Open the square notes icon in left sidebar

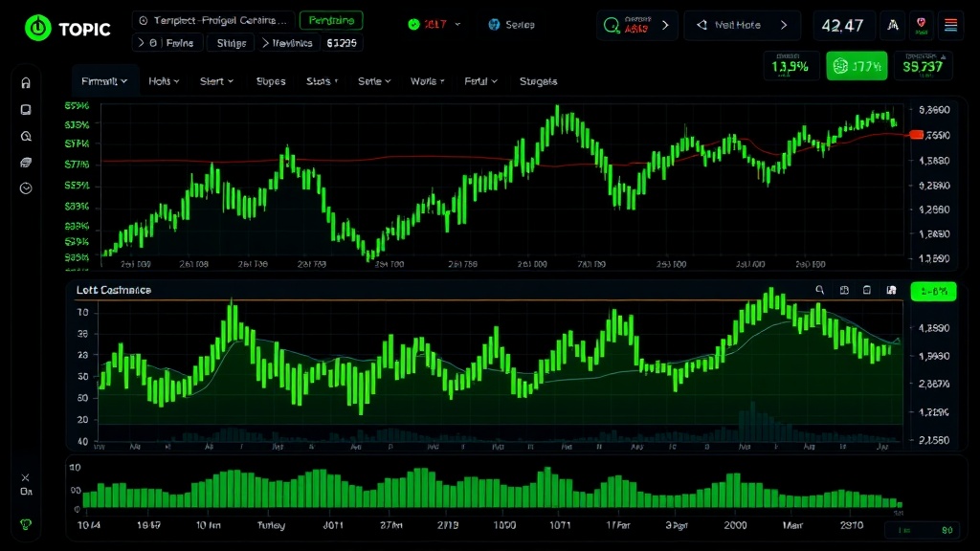coord(26,110)
